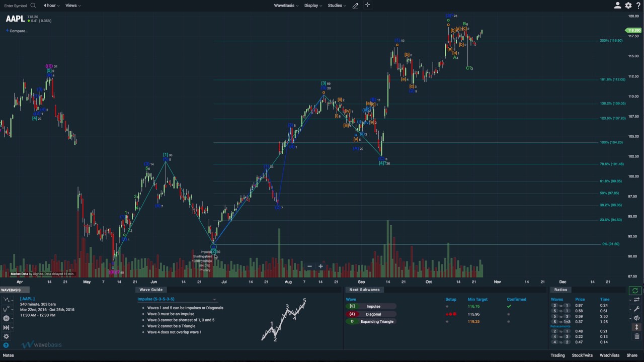Open the 4 hour timeframe dropdown

[51, 6]
